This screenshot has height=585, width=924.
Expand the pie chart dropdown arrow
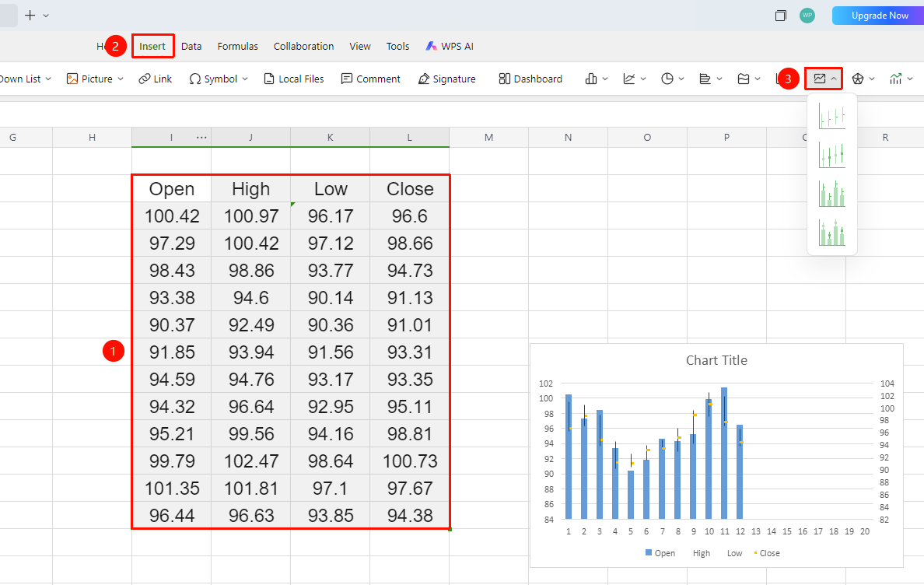click(x=681, y=79)
